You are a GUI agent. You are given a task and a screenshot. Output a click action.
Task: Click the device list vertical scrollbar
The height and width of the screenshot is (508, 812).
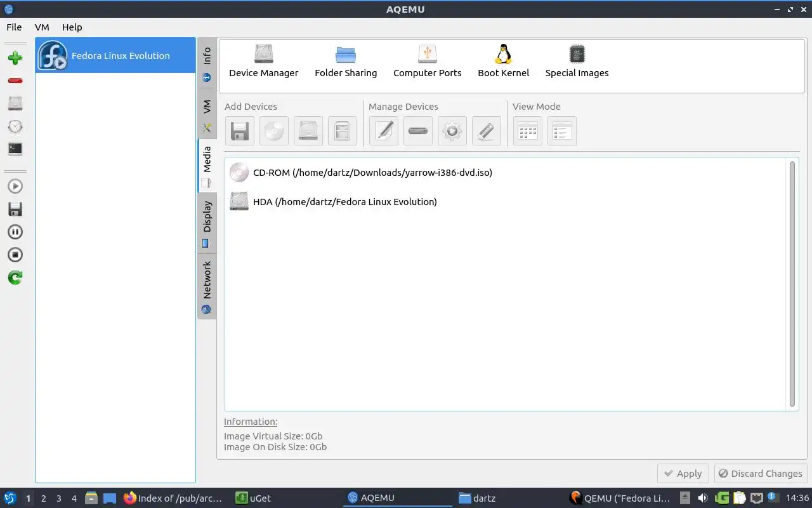(792, 284)
